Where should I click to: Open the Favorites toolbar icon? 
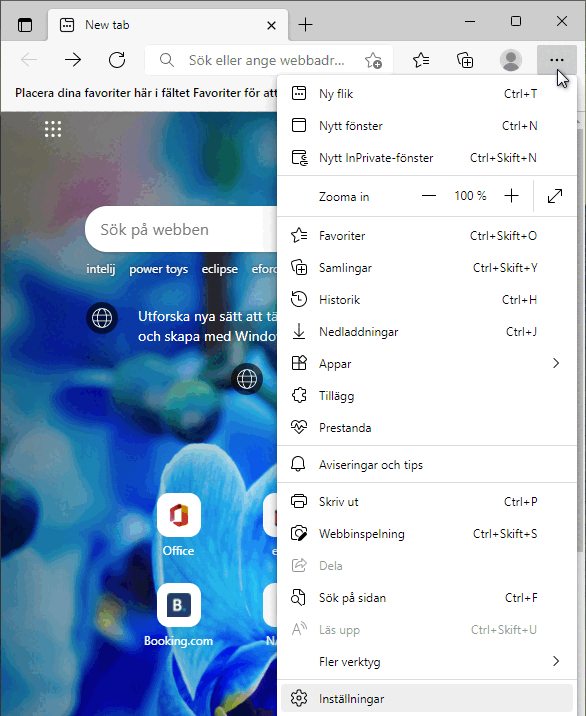tap(421, 60)
